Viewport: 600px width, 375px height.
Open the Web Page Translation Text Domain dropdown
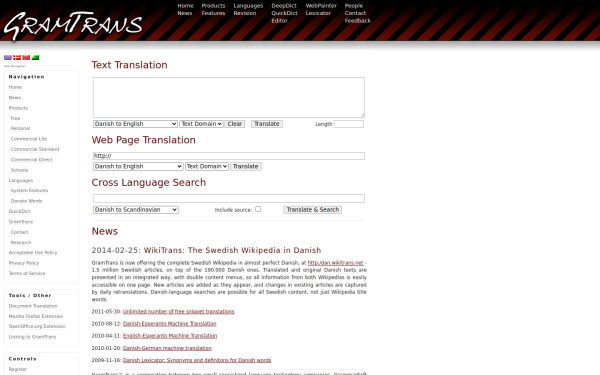207,166
